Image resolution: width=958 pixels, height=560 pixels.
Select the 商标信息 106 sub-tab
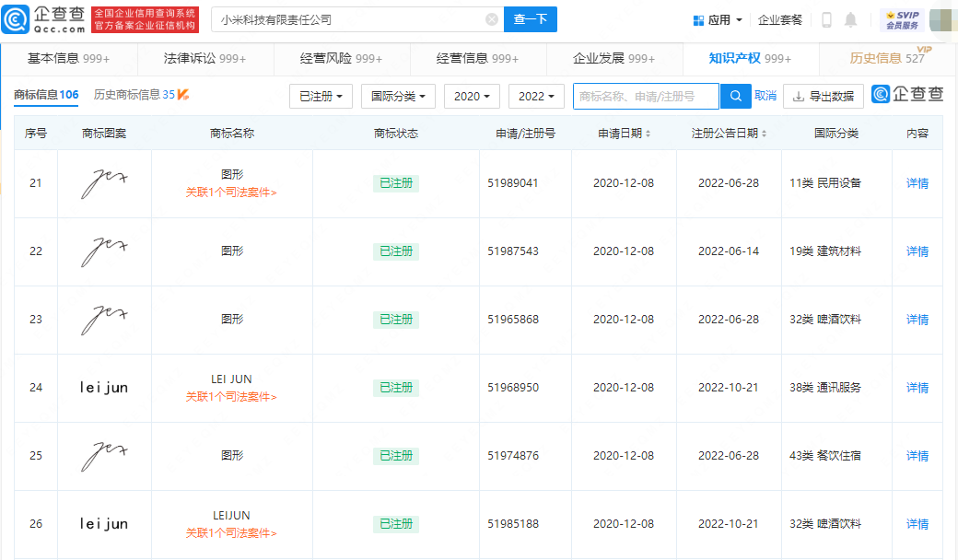pos(46,95)
